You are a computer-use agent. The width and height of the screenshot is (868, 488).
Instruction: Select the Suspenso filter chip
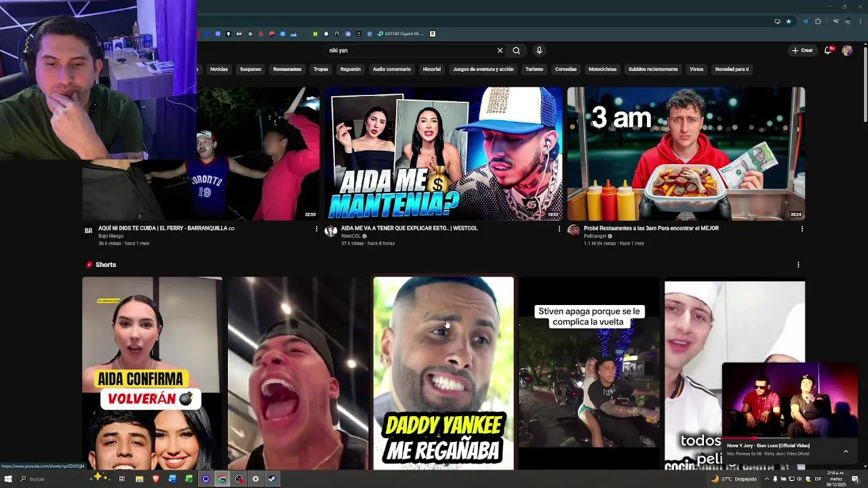(x=250, y=69)
